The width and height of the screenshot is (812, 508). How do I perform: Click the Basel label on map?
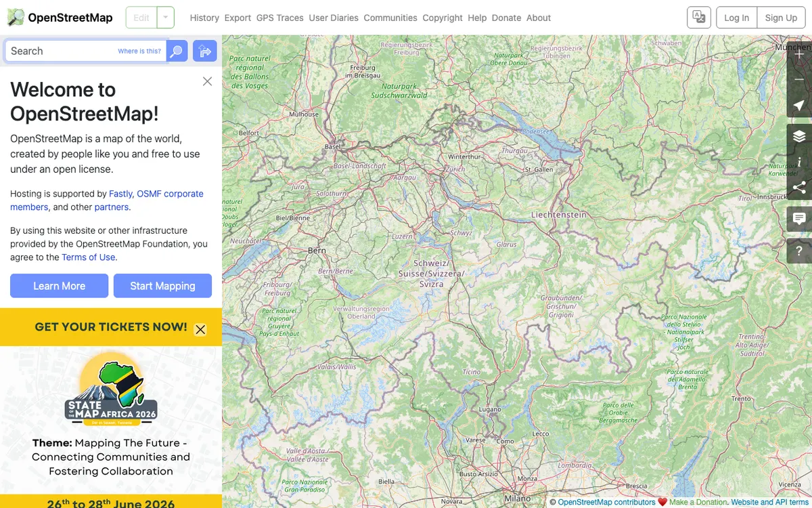[333, 146]
